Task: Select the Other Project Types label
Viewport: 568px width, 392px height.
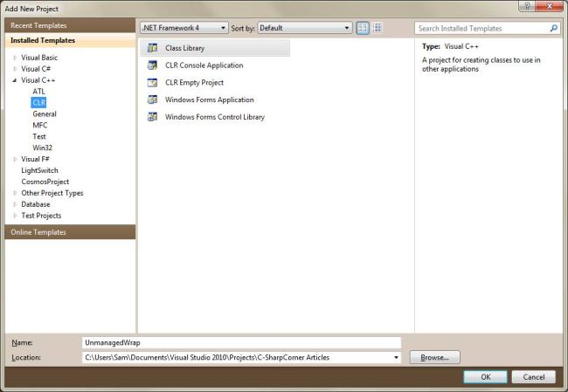Action: (x=52, y=193)
